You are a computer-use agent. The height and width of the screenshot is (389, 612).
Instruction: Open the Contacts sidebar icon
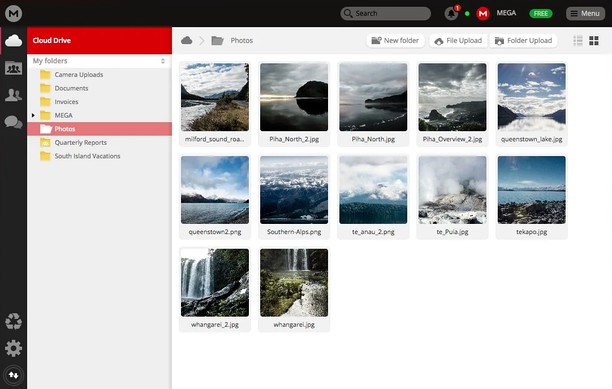[13, 95]
